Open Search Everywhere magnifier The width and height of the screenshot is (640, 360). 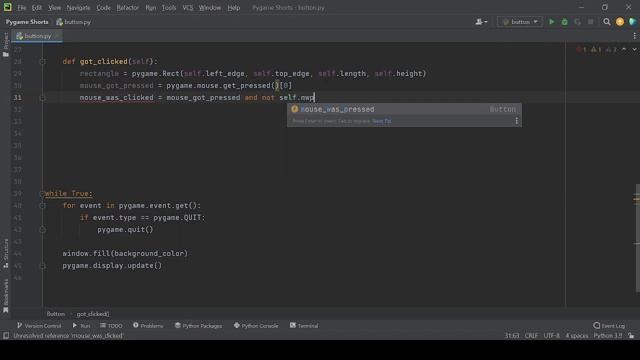click(607, 22)
